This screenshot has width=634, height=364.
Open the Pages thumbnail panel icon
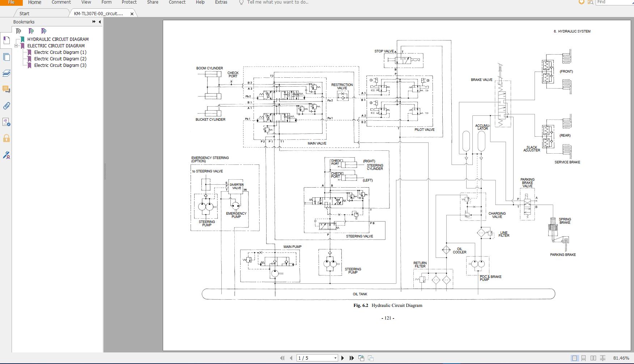(6, 57)
